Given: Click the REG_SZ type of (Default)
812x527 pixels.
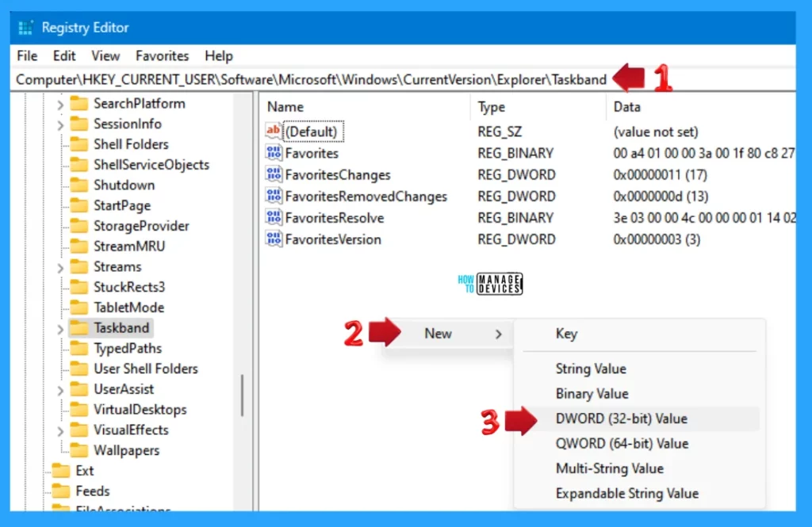Looking at the screenshot, I should click(500, 132).
